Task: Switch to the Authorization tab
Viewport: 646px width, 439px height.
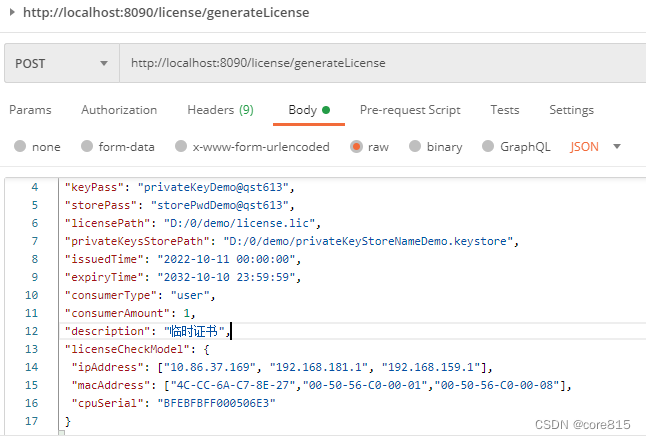Action: (119, 110)
